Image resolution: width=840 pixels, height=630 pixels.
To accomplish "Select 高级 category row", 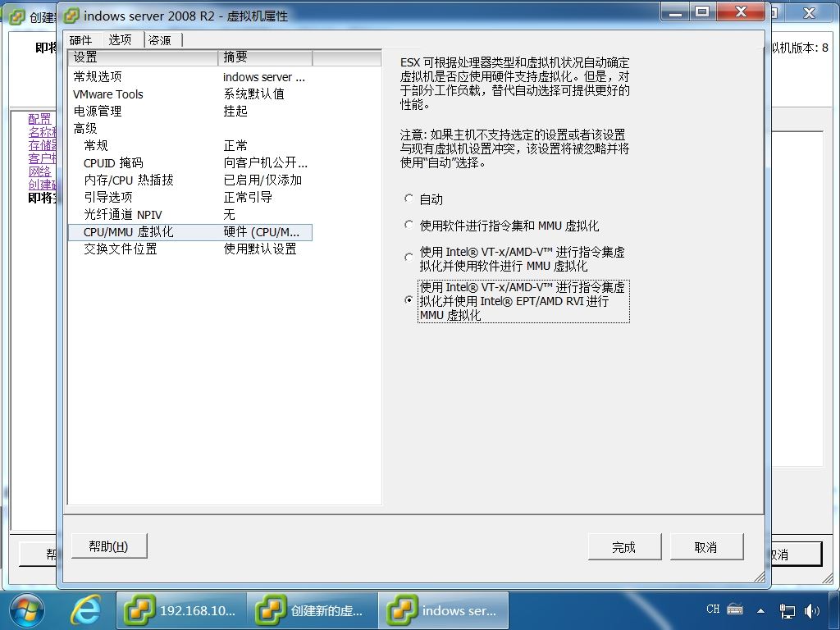I will (190, 128).
